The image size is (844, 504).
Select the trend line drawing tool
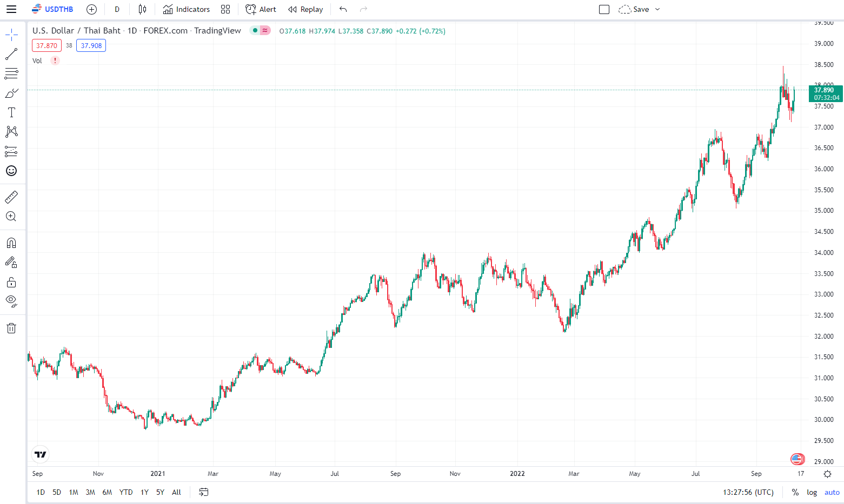(x=11, y=54)
